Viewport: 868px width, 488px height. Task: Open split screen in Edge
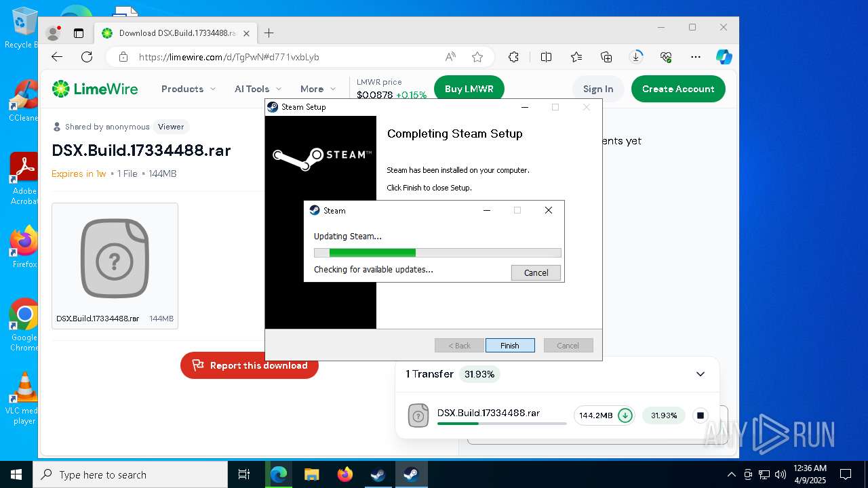point(546,57)
